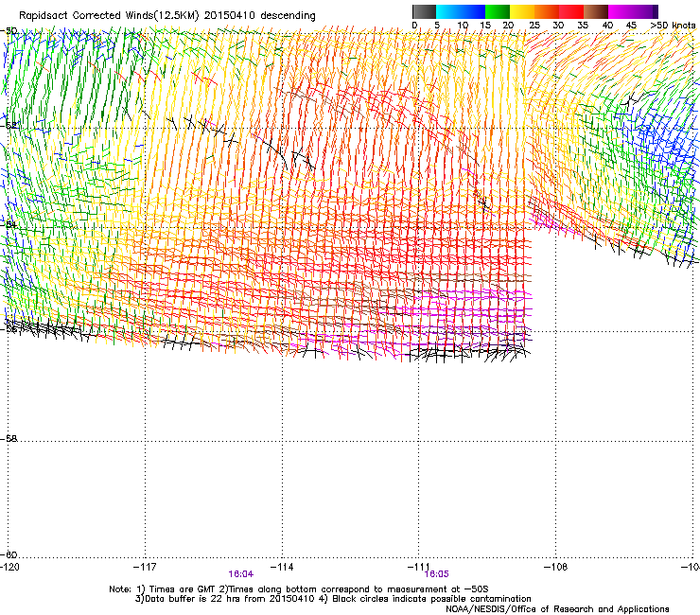The height and width of the screenshot is (615, 700).
Task: Click the 'Black circles indicate possible contamination' note
Action: pyautogui.click(x=431, y=599)
